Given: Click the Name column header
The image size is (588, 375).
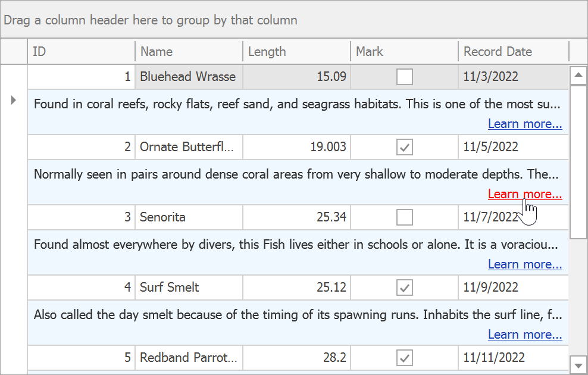Looking at the screenshot, I should [189, 52].
